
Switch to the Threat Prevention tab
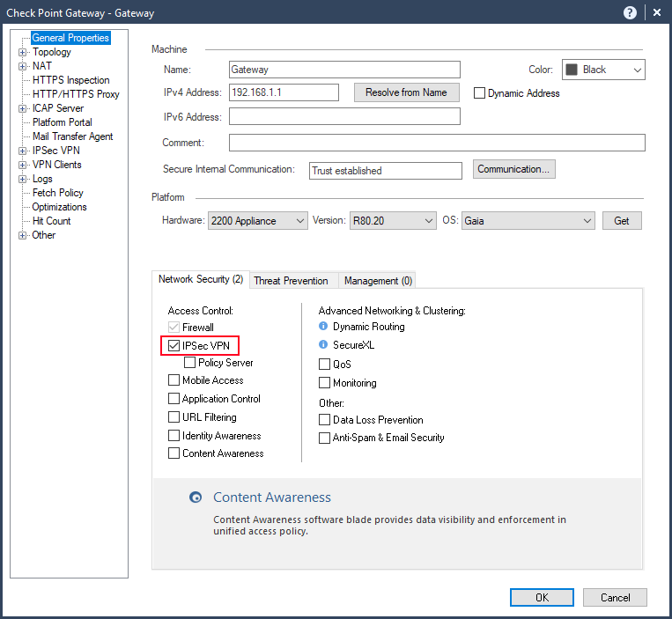[x=291, y=281]
